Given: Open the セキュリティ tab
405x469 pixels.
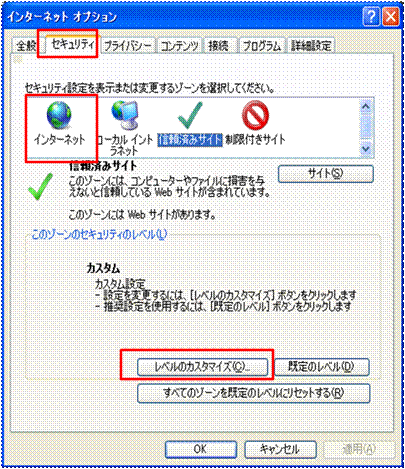Looking at the screenshot, I should tap(73, 44).
